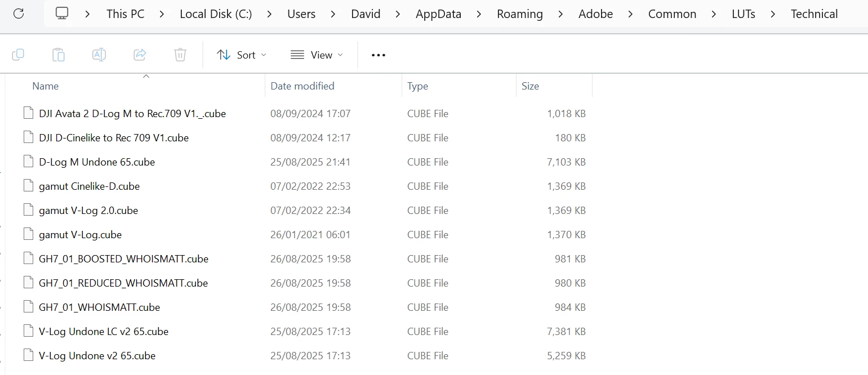Click the Delete trash icon
This screenshot has width=868, height=375.
click(180, 55)
